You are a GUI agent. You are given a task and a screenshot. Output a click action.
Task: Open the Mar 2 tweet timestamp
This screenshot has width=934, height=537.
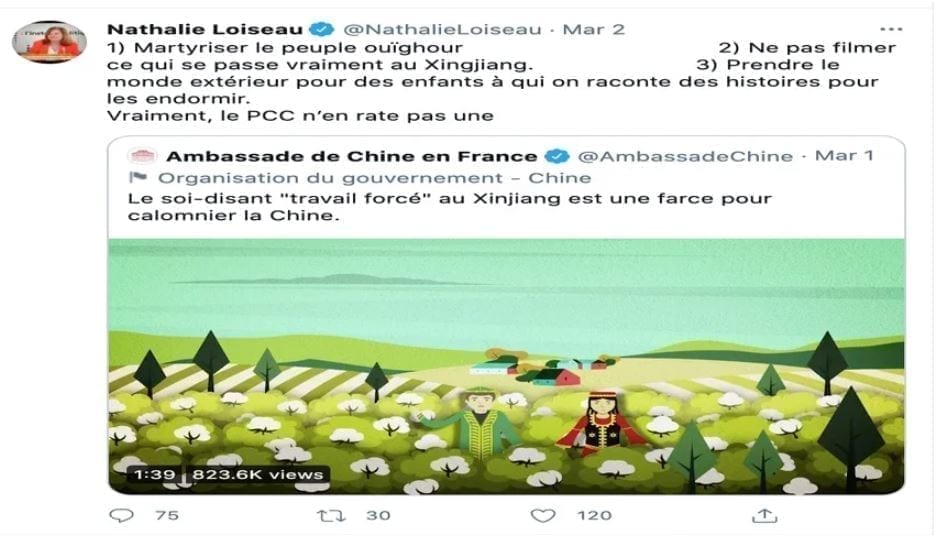tap(593, 29)
